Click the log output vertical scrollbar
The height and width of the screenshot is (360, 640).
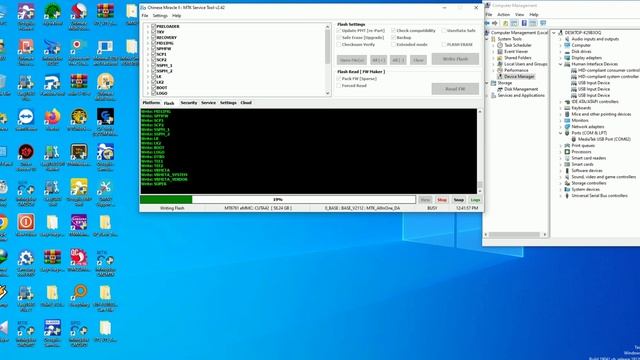click(480, 151)
